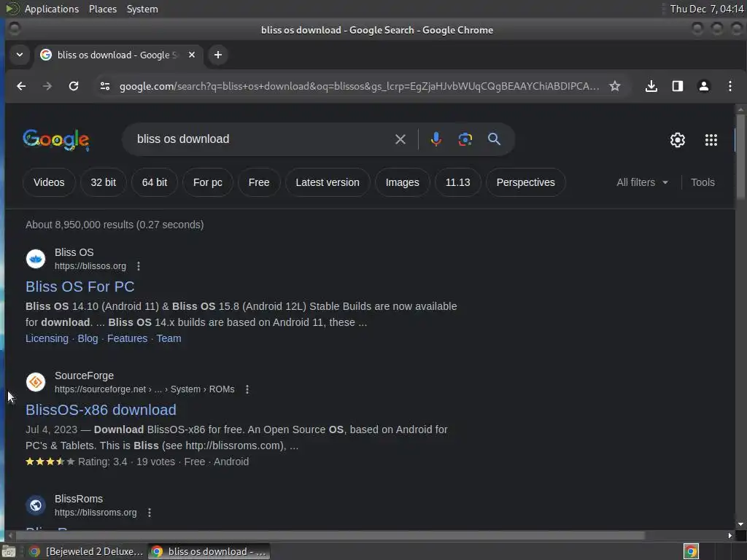Open the Google apps grid

711,140
